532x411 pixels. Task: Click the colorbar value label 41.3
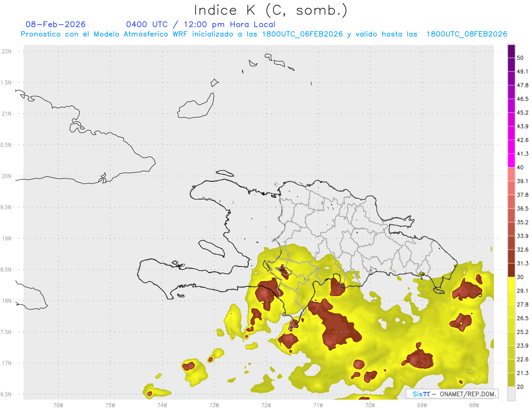[x=523, y=154]
